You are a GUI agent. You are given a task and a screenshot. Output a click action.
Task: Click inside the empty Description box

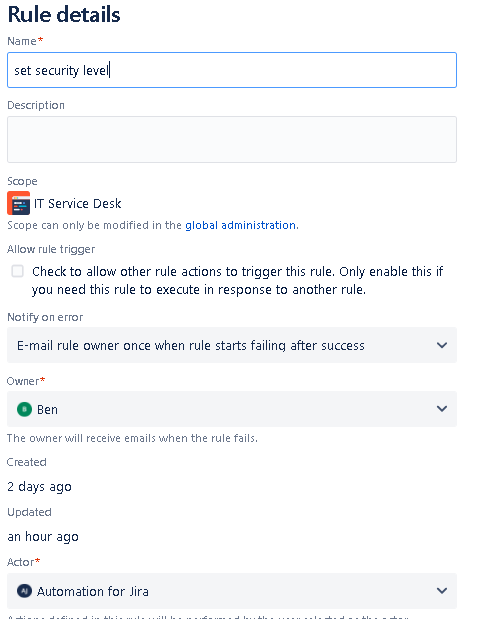(x=232, y=139)
